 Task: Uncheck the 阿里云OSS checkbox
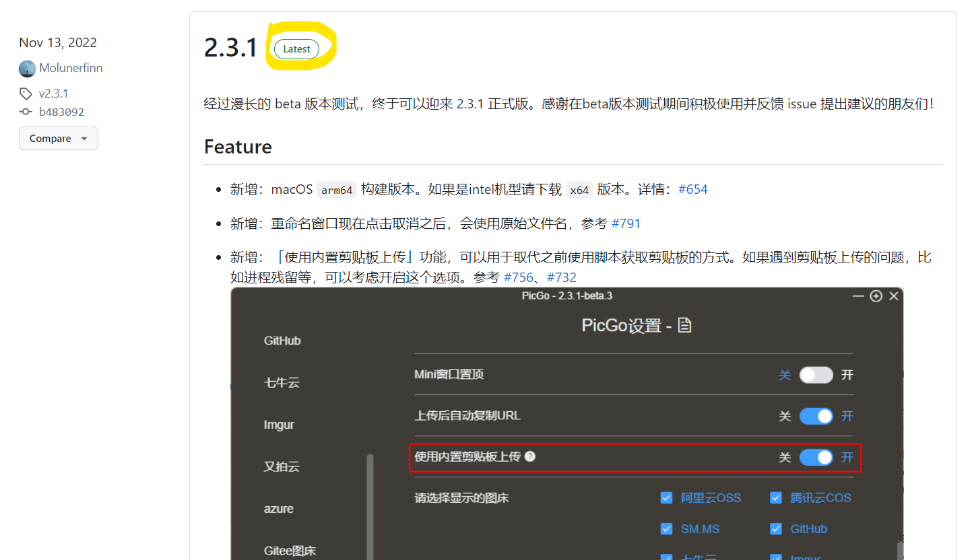pyautogui.click(x=666, y=498)
